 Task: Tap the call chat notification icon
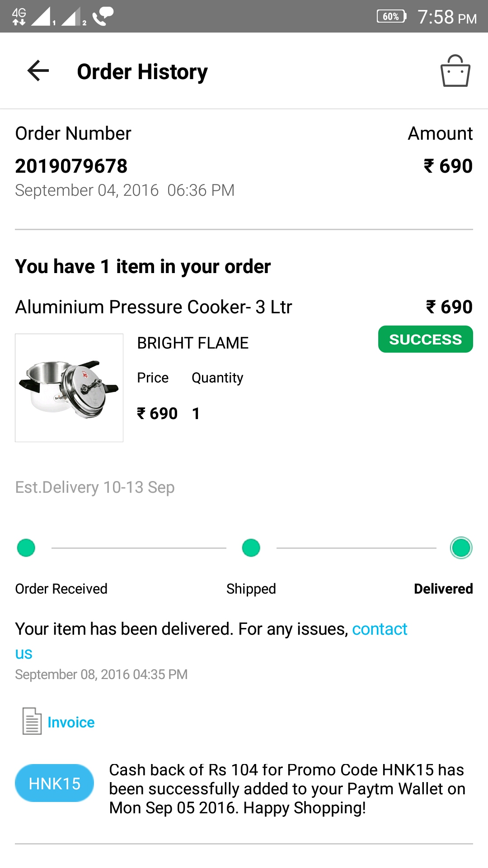[103, 16]
